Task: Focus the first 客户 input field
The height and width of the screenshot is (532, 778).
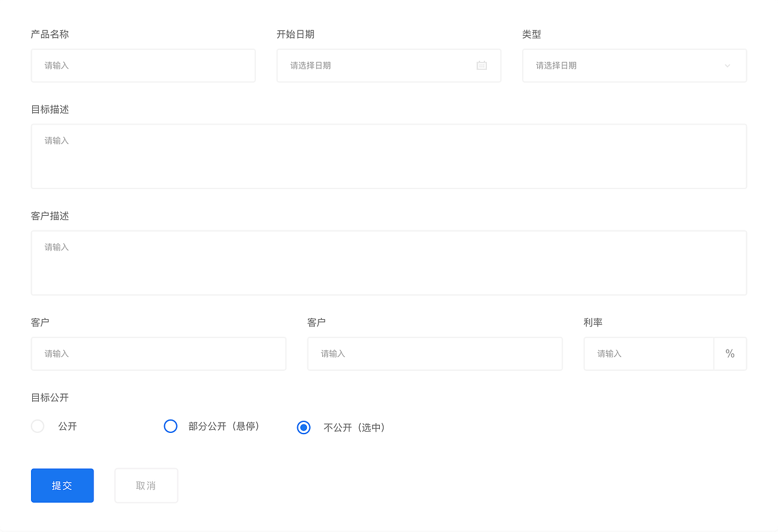Action: 158,353
